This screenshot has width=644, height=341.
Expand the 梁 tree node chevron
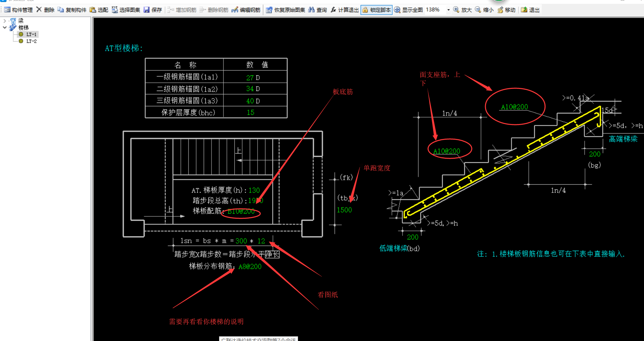(4, 21)
